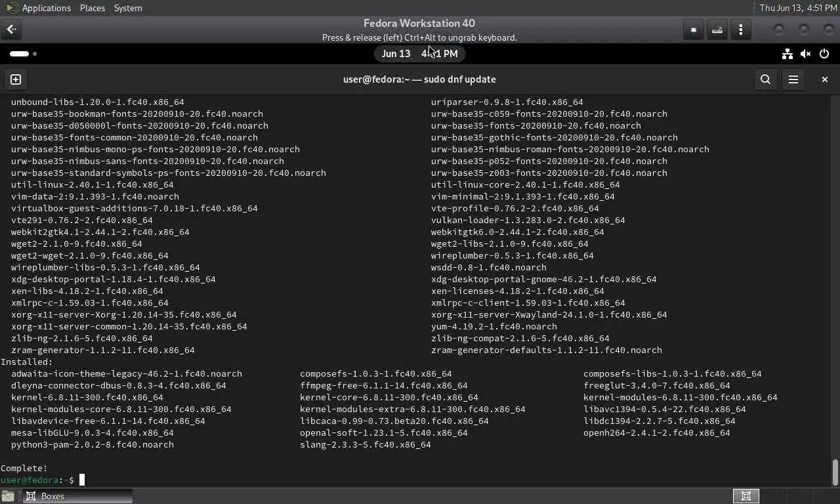Click vim-data-2:9.1.393-1 package entry

[x=95, y=196]
